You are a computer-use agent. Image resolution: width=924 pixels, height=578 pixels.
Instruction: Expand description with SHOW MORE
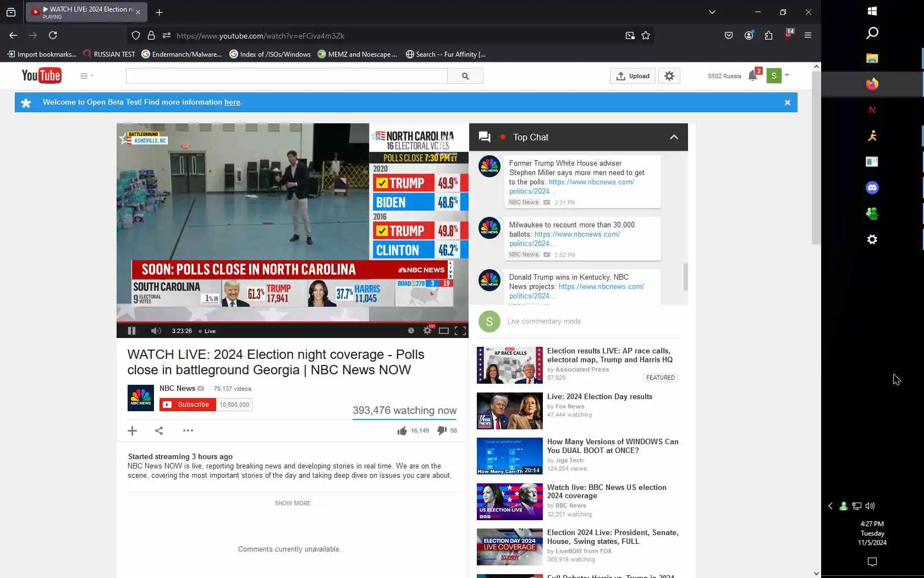point(293,503)
